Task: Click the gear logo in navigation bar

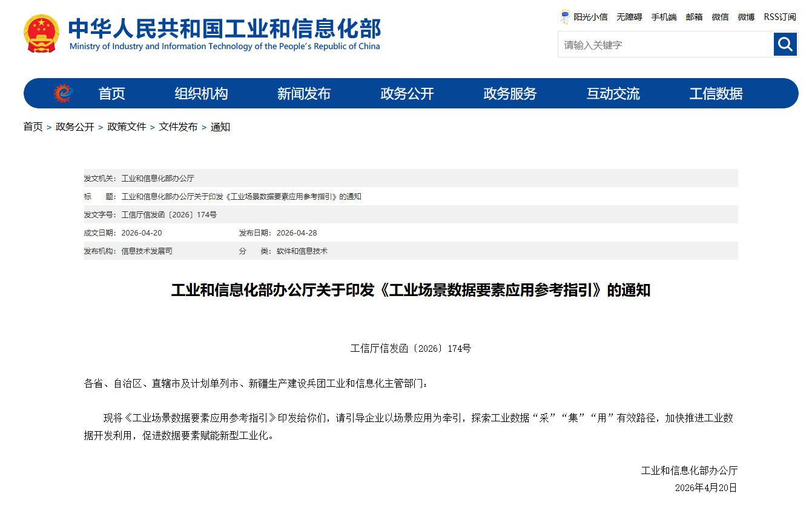Action: coord(63,93)
